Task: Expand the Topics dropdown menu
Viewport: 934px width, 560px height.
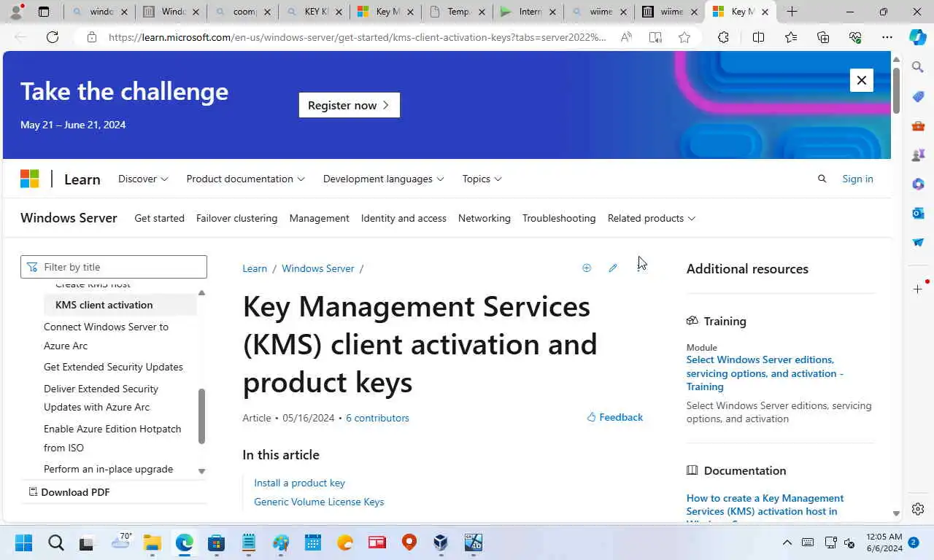Action: click(x=482, y=179)
